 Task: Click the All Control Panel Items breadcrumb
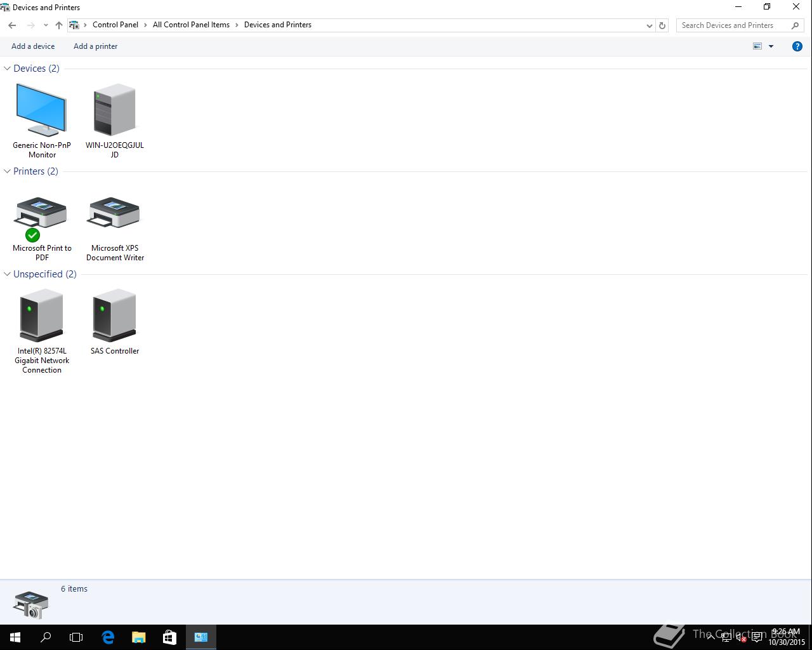point(191,25)
